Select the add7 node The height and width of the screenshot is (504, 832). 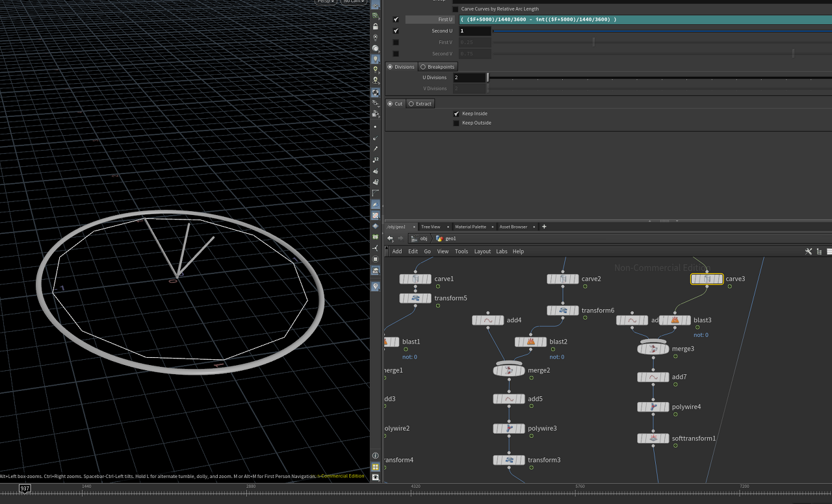653,377
